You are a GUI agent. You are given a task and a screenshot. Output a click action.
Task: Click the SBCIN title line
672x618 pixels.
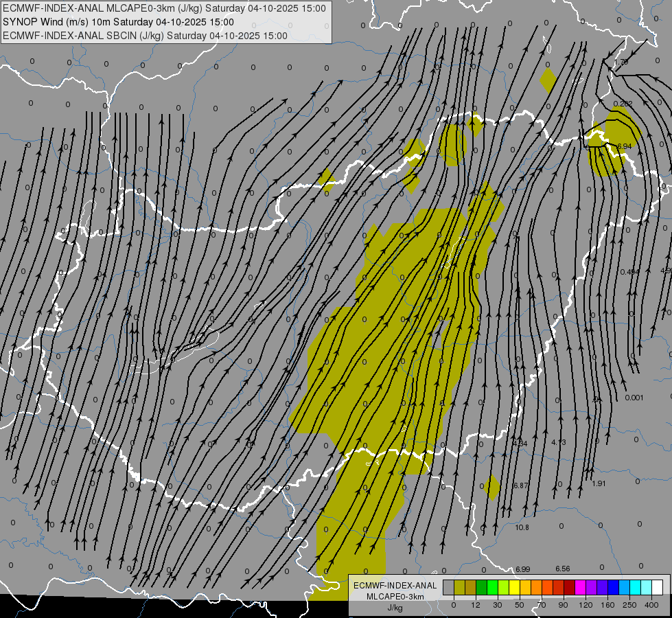click(x=145, y=36)
